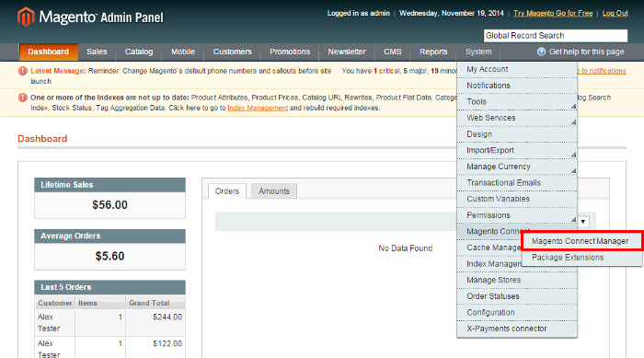Follow the Index Management link in notice
This screenshot has height=358, width=644.
pyautogui.click(x=258, y=108)
